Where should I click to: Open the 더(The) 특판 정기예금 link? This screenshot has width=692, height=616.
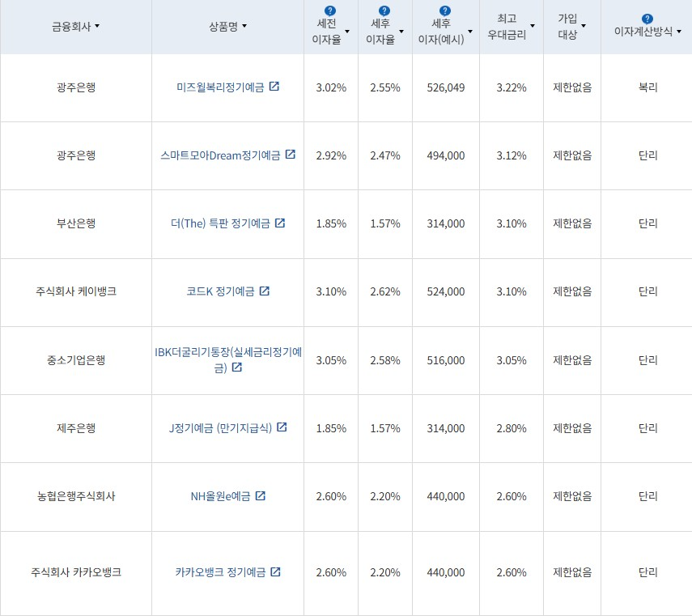click(x=220, y=223)
